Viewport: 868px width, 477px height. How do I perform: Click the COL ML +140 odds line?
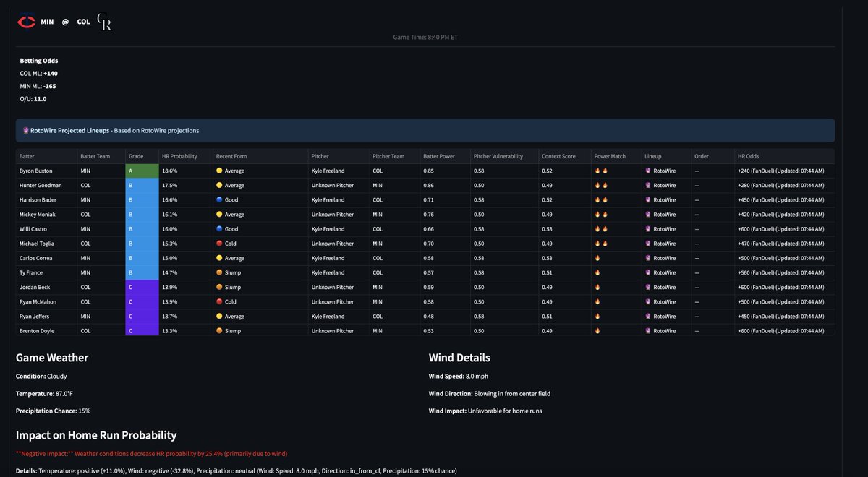point(39,73)
